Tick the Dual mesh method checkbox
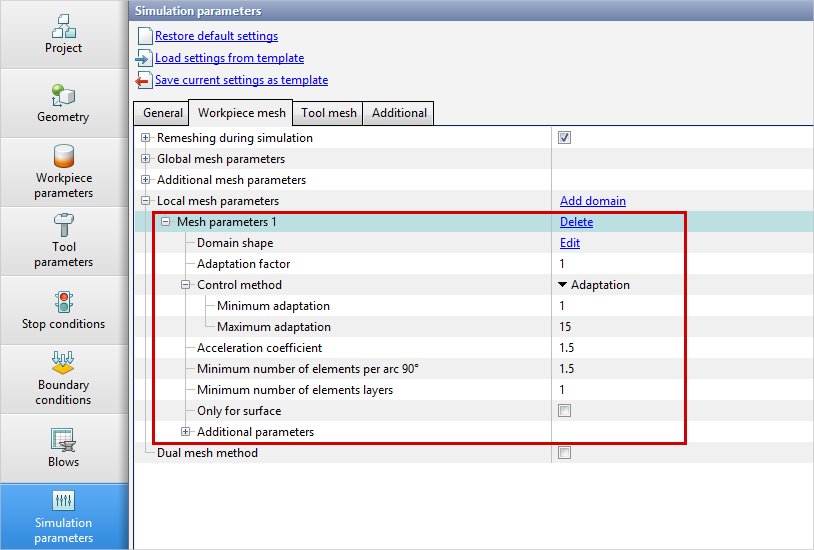This screenshot has height=550, width=814. (564, 453)
